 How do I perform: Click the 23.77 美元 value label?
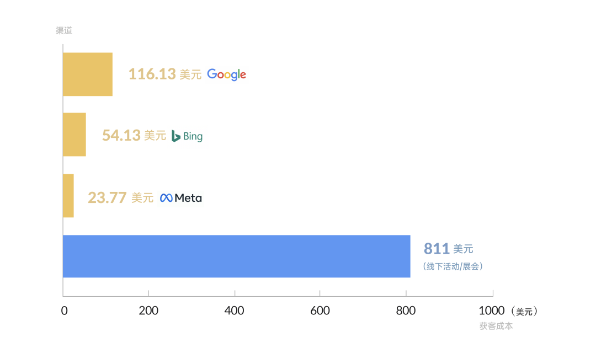(120, 197)
